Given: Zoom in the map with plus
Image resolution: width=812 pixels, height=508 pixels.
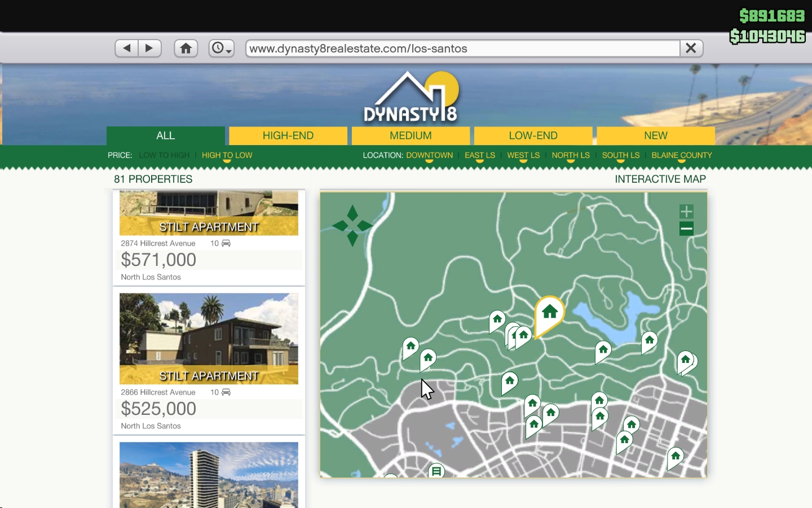Looking at the screenshot, I should pos(686,212).
